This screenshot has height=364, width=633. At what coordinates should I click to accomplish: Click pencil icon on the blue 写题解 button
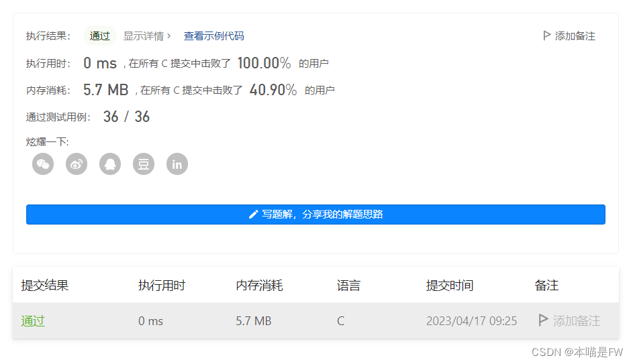pos(253,215)
